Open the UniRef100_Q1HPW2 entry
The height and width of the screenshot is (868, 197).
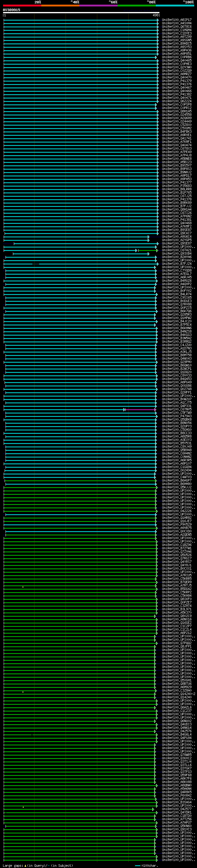pos(177,318)
